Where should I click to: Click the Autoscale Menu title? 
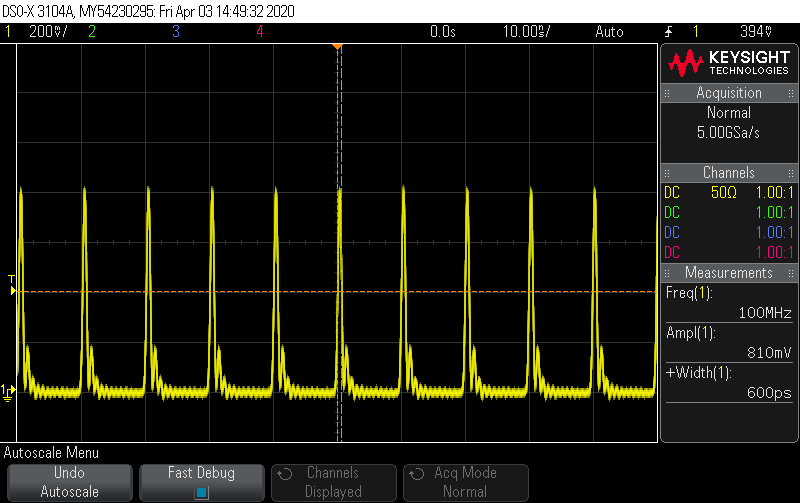51,453
